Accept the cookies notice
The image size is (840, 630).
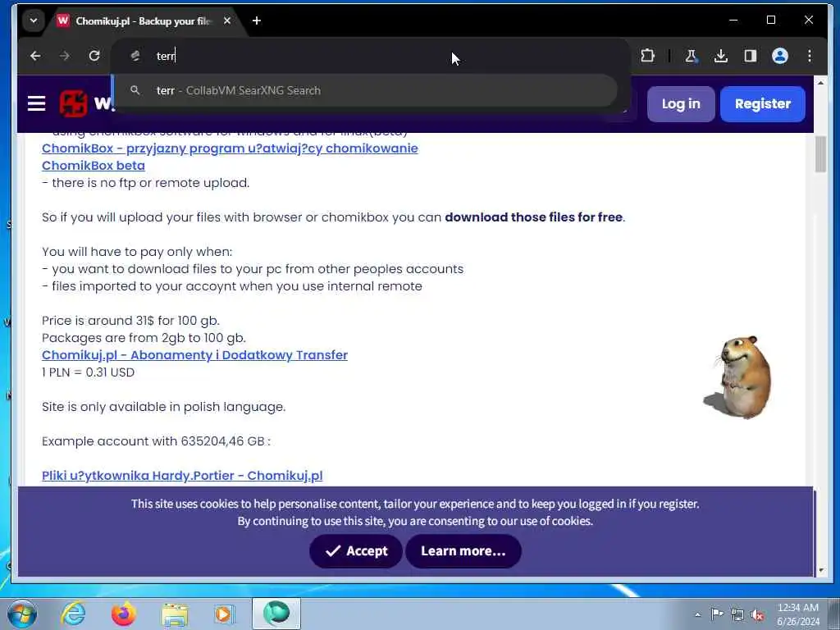[x=356, y=550]
